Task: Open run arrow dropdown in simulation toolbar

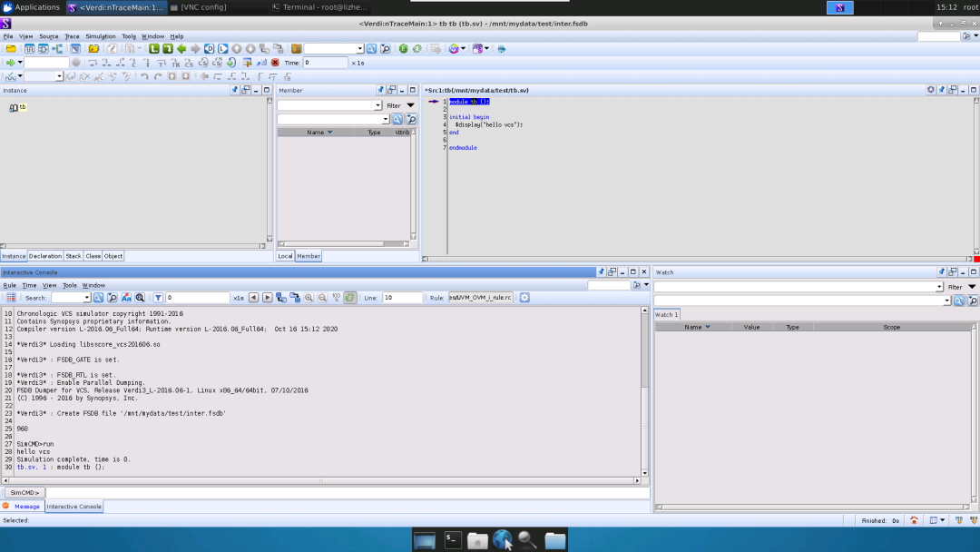Action: [x=20, y=63]
